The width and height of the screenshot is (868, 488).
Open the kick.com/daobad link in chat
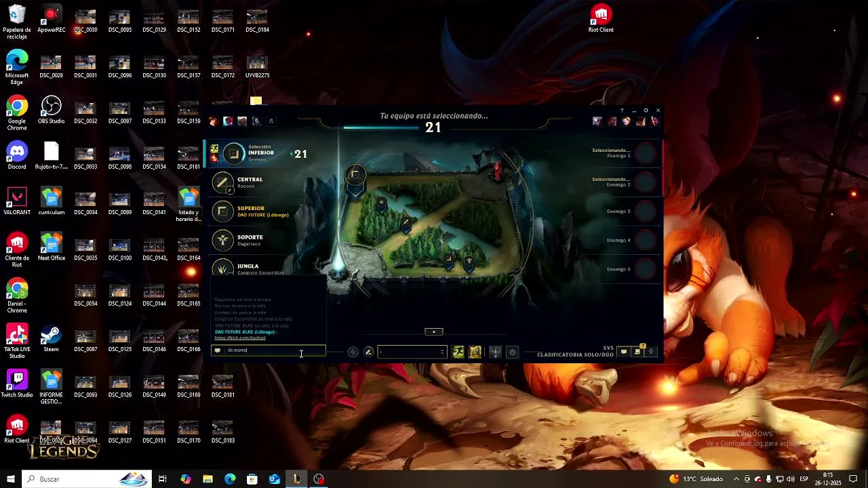click(240, 338)
